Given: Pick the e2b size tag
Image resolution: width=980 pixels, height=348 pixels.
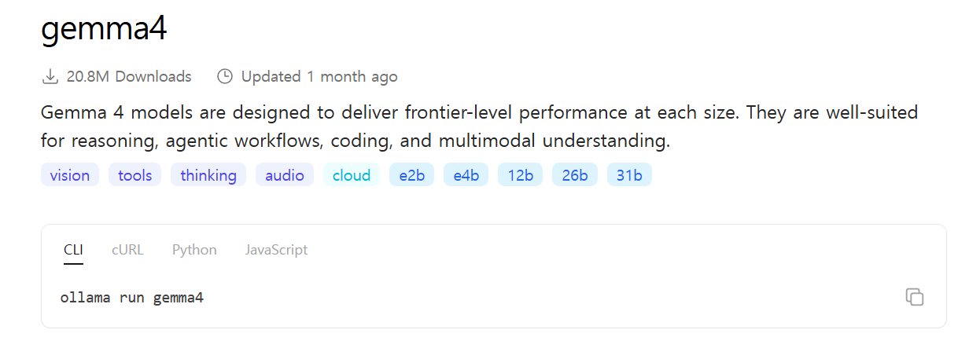Looking at the screenshot, I should (411, 175).
